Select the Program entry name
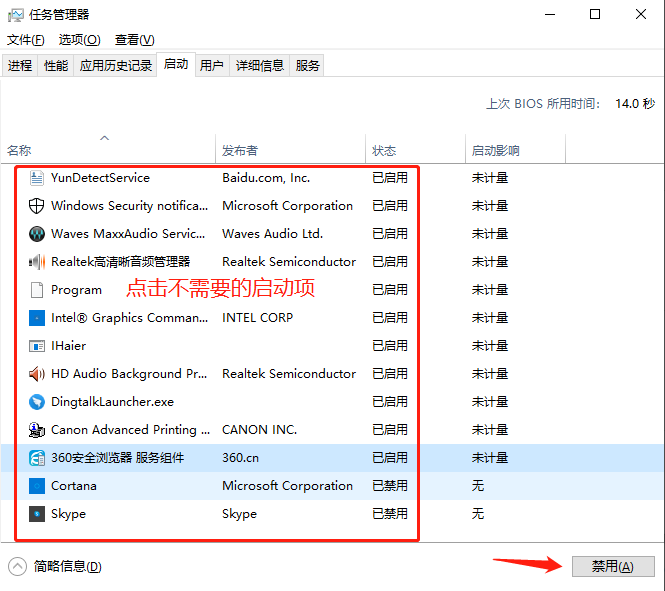The height and width of the screenshot is (591, 665). pyautogui.click(x=76, y=290)
